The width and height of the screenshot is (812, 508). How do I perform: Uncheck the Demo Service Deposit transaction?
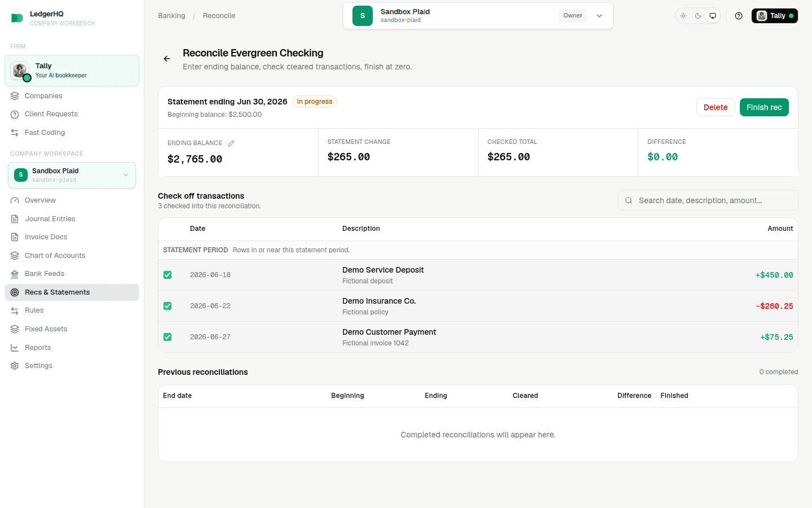167,275
